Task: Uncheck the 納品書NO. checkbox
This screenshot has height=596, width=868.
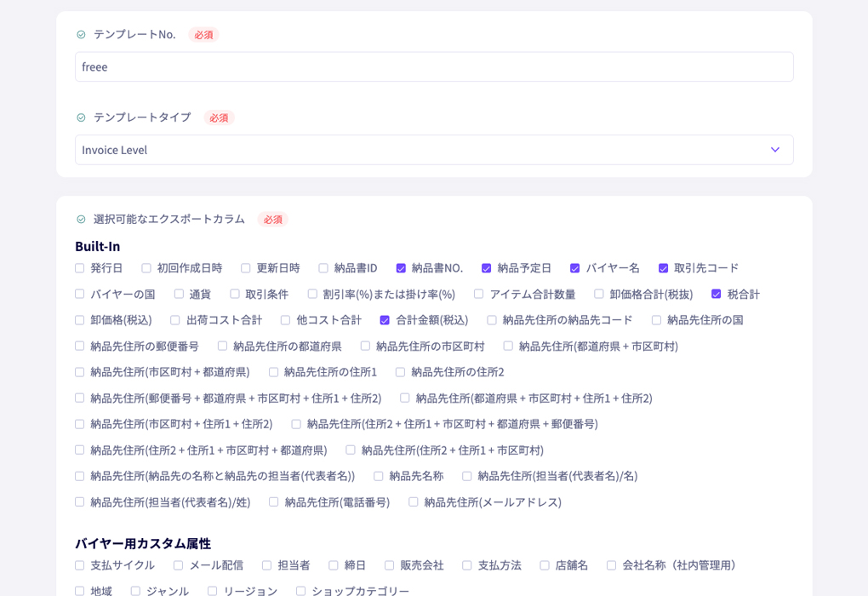Action: click(401, 268)
